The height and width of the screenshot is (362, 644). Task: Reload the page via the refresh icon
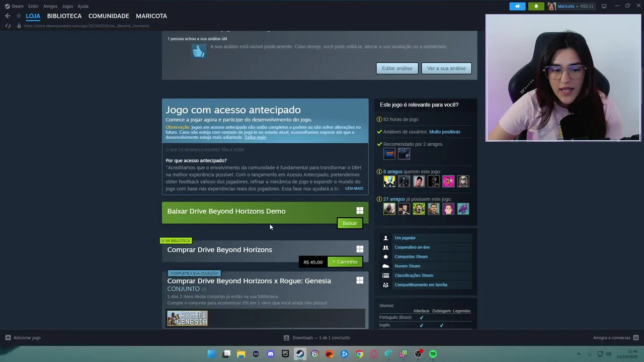(8, 26)
